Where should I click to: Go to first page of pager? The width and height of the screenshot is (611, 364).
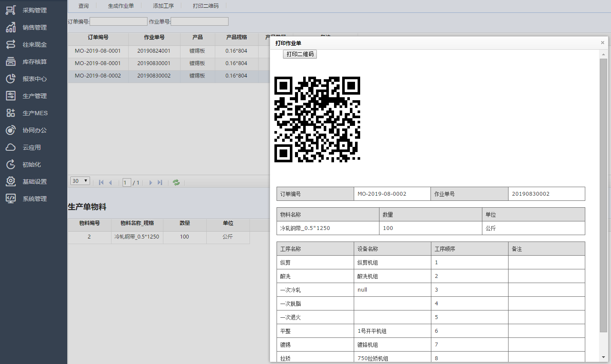[x=101, y=182]
